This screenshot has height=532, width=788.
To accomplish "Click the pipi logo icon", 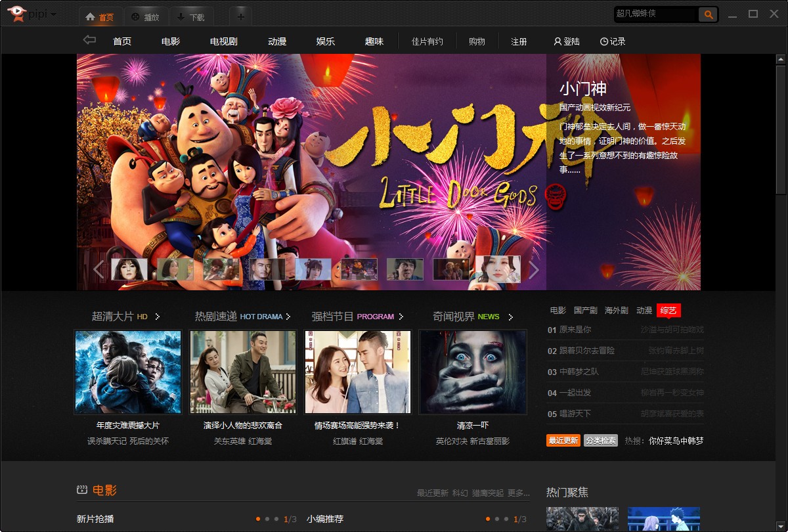I will click(x=17, y=14).
